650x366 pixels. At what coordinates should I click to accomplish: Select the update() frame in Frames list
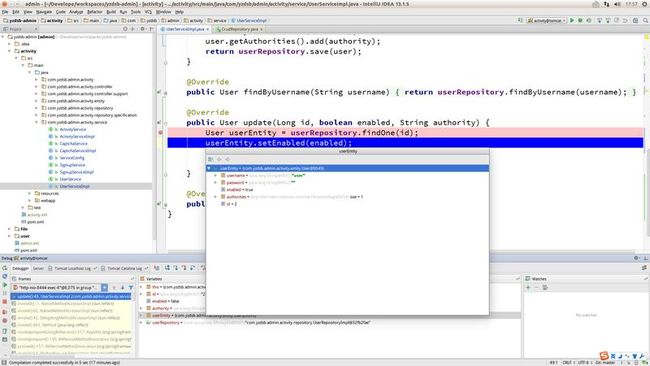(71, 296)
